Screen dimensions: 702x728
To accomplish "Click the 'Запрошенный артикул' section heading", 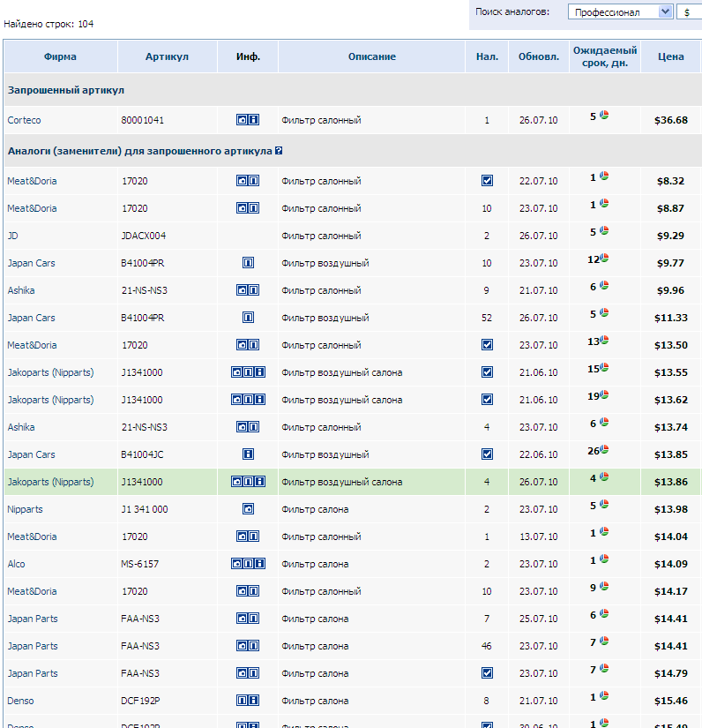I will coord(66,90).
